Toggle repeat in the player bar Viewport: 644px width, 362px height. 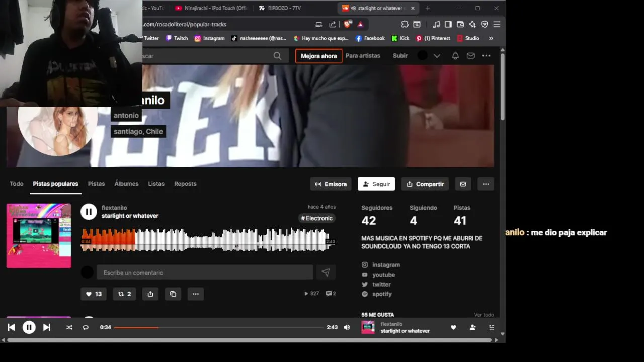tap(86, 327)
